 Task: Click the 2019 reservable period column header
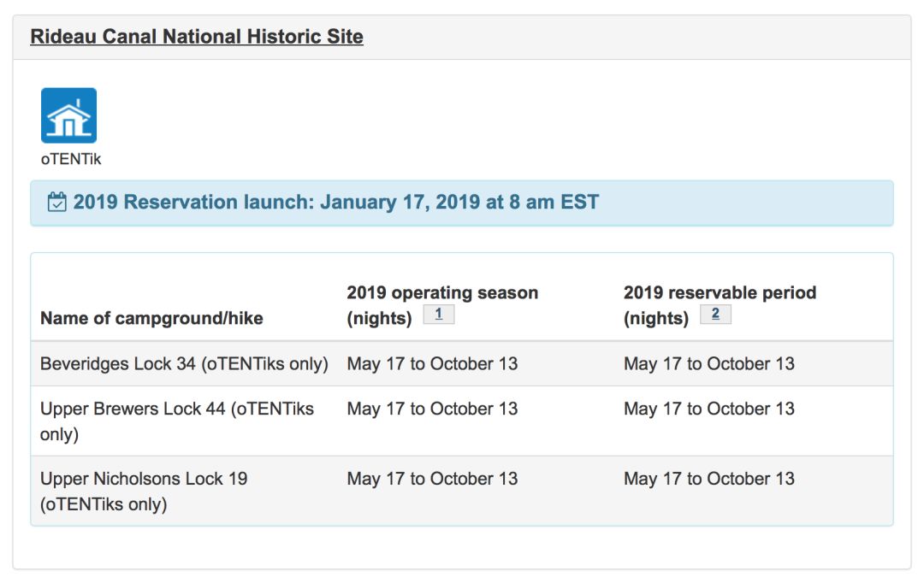pyautogui.click(x=720, y=305)
